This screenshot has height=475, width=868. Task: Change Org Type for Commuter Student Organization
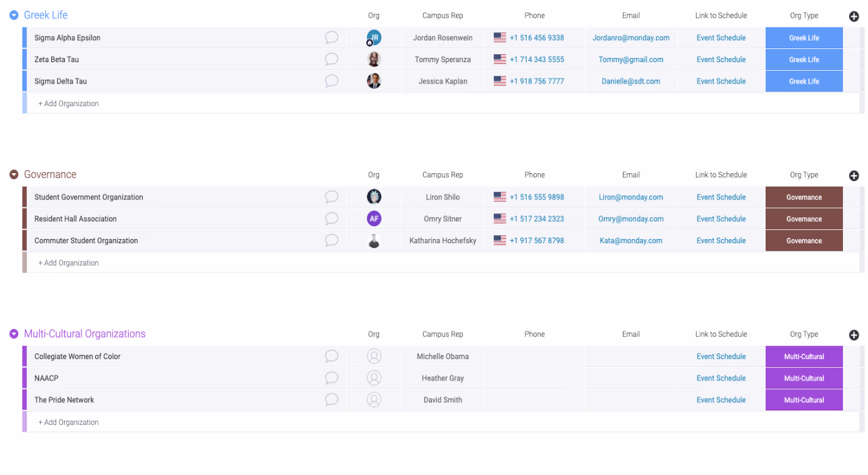point(804,240)
